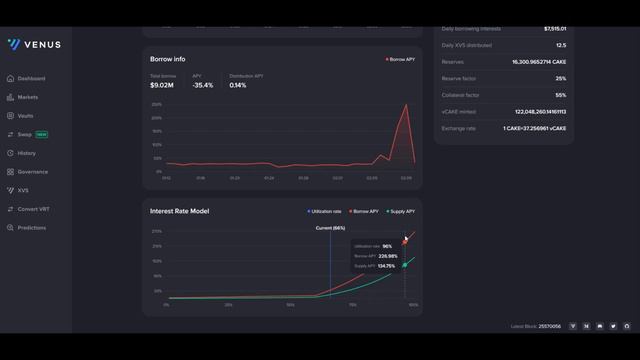Image resolution: width=640 pixels, height=360 pixels.
Task: Click the Venus logo
Action: tap(34, 44)
